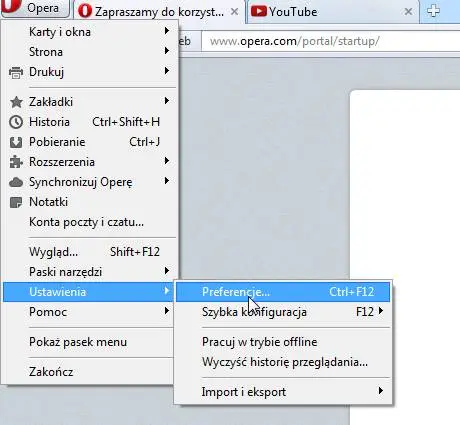This screenshot has width=460, height=425.
Task: Open Preferencje... in the submenu
Action: point(283,292)
